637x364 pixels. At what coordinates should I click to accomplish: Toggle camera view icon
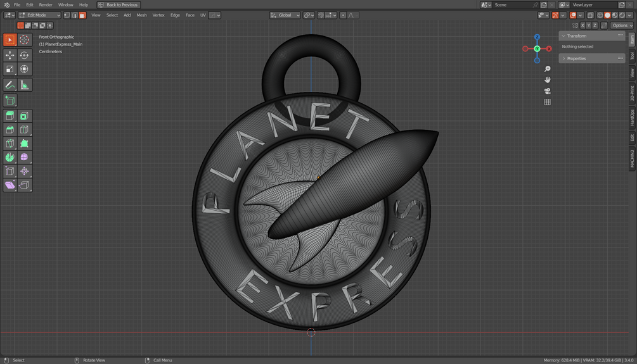(547, 91)
